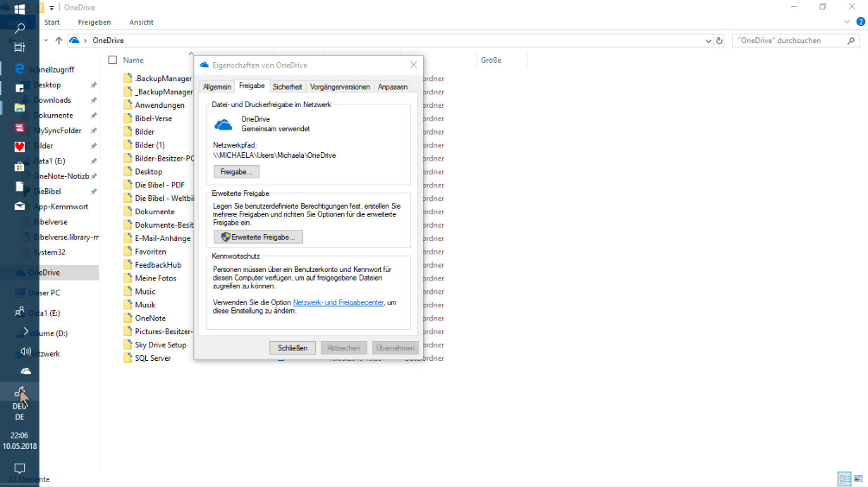Screen dimensions: 868x487
Task: Switch to details view layout
Action: (x=844, y=479)
